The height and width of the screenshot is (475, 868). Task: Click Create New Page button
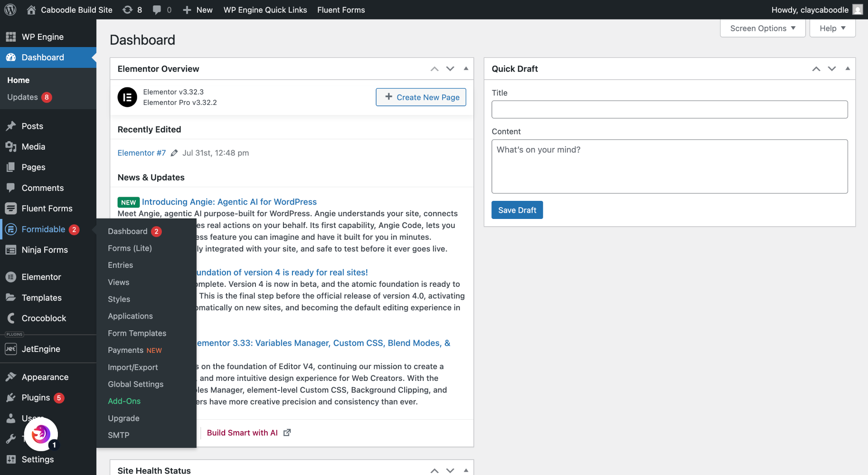(421, 97)
